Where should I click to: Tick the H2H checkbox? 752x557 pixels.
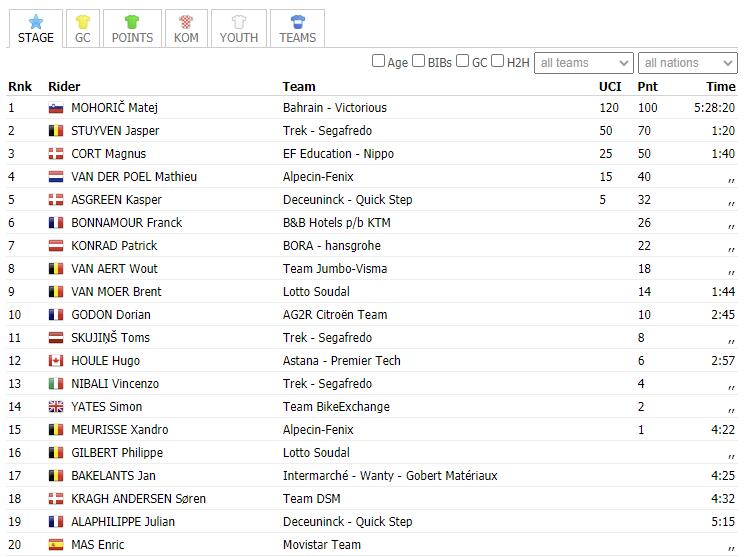pos(498,61)
